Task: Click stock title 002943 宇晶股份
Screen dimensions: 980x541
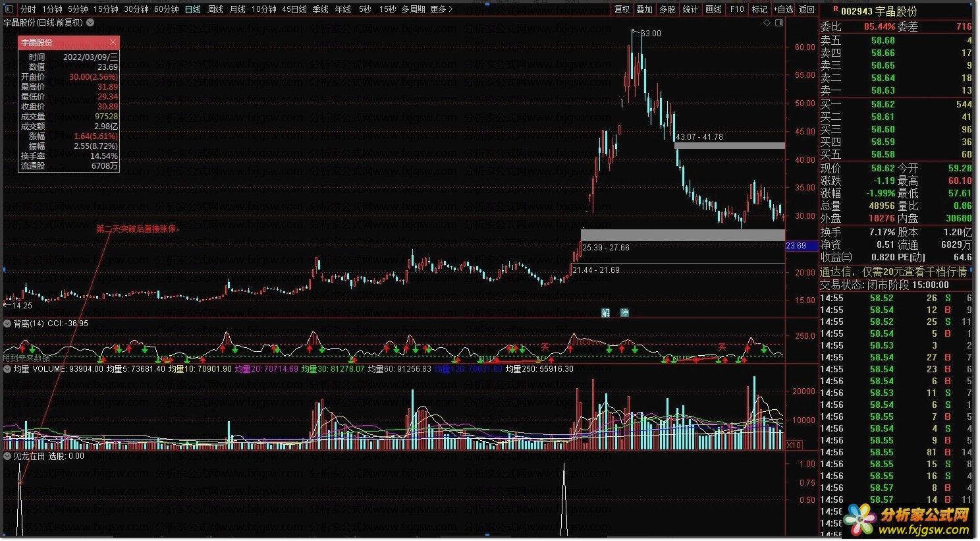Action: 879,11
